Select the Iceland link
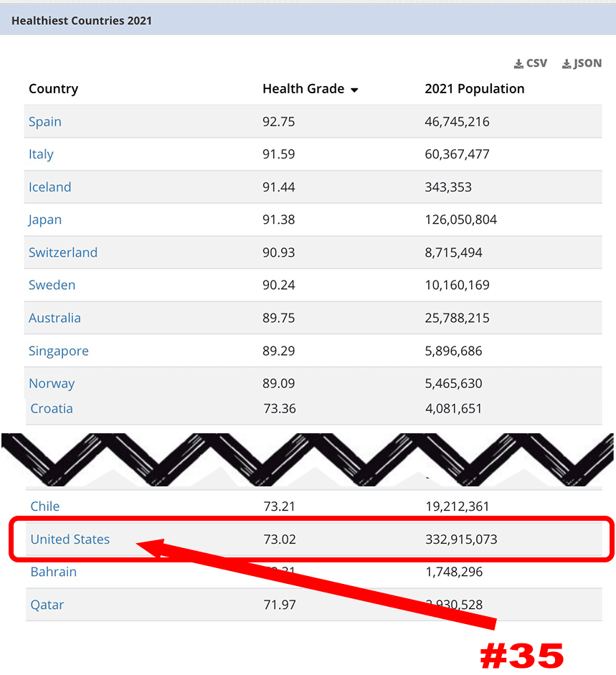616x675 pixels. point(49,187)
